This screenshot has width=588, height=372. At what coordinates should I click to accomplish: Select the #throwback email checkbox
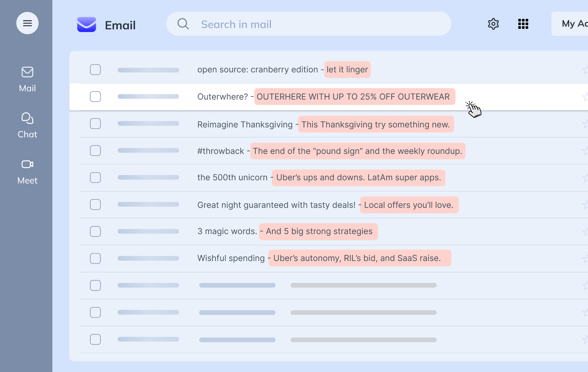pos(95,151)
